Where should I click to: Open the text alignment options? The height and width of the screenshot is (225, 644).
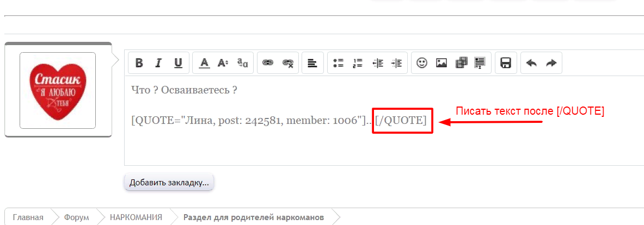pyautogui.click(x=312, y=62)
